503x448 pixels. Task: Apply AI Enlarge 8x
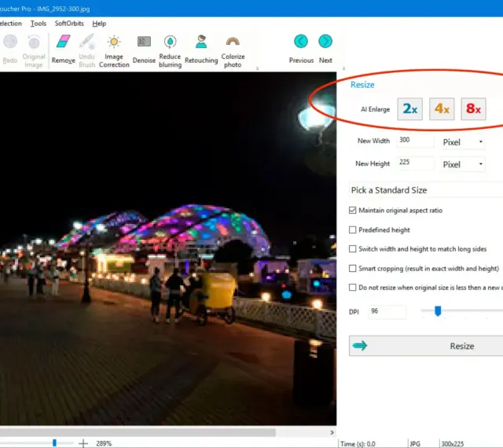pyautogui.click(x=473, y=109)
